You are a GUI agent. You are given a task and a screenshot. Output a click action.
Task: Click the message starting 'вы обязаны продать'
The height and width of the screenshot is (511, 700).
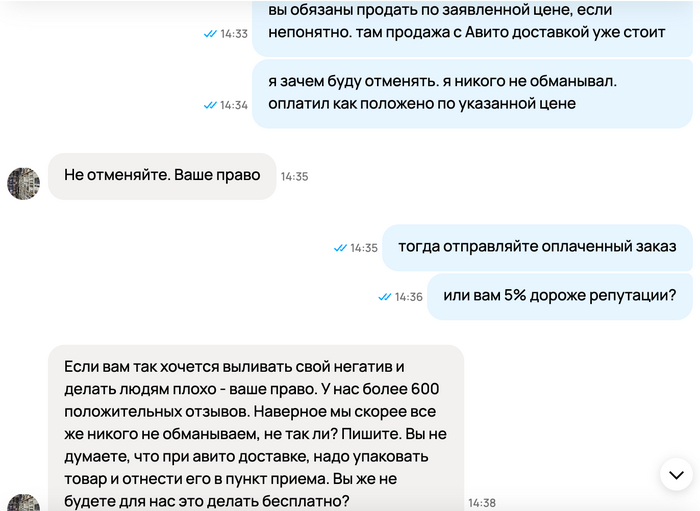[472, 22]
